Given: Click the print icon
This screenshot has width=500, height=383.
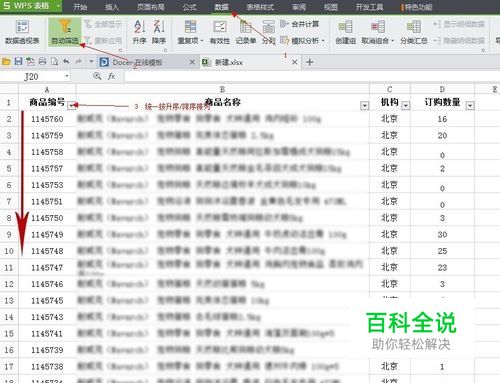Looking at the screenshot, I should pos(42,62).
